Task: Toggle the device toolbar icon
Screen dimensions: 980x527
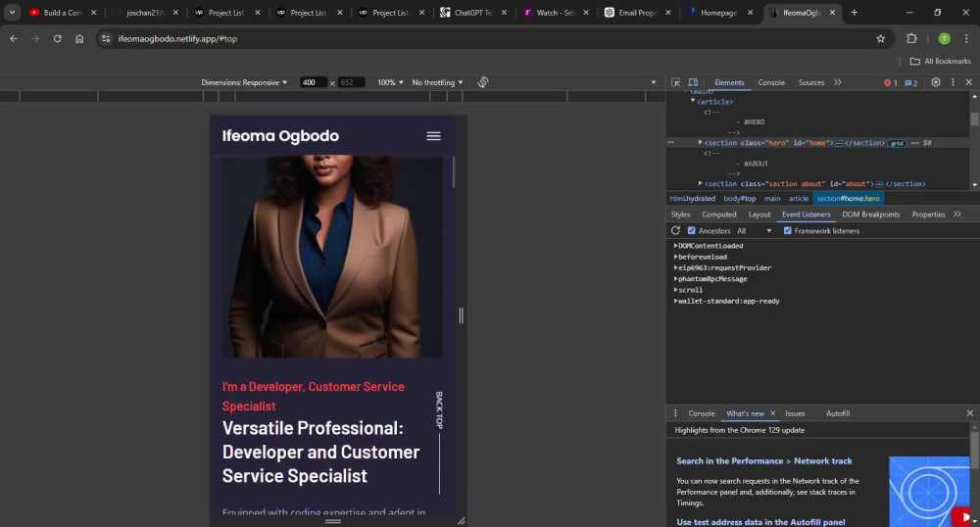Action: (693, 82)
